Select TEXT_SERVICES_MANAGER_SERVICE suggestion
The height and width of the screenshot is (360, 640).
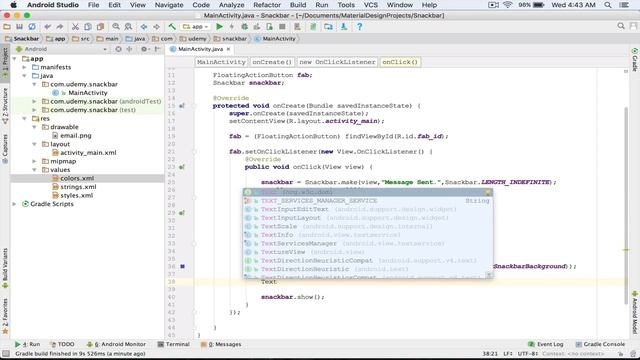pos(368,201)
